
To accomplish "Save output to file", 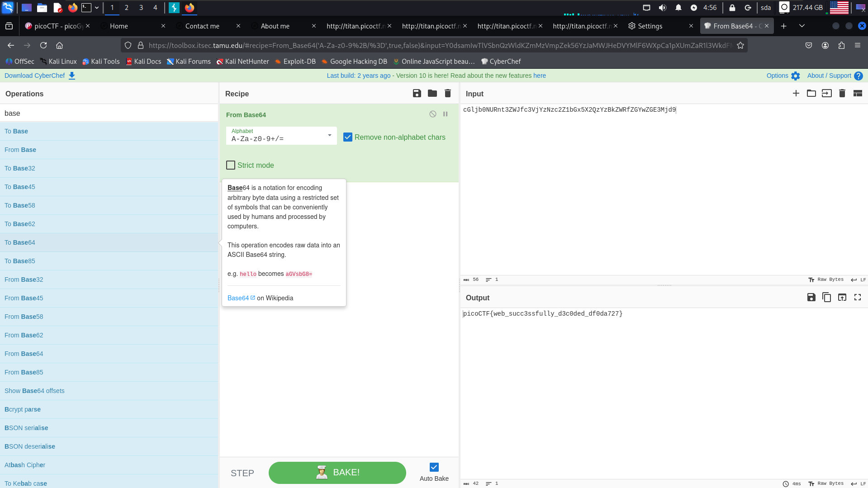I will [x=811, y=297].
